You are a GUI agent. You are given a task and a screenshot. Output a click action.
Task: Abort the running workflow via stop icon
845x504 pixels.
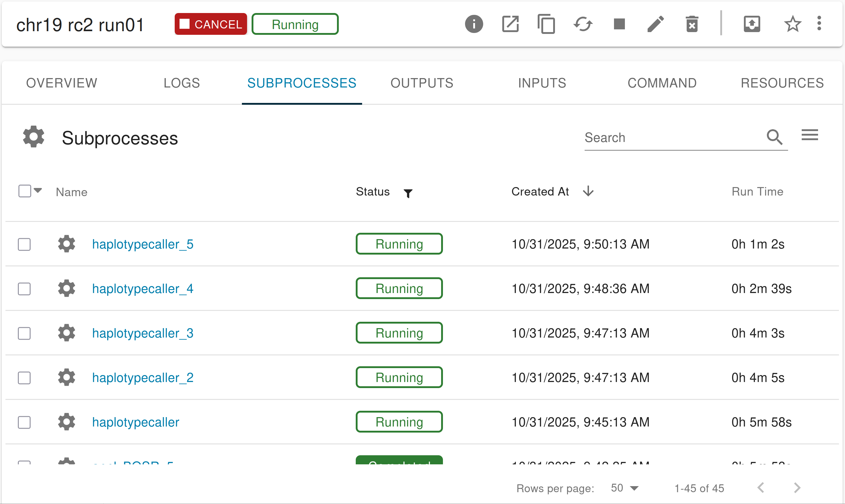(x=619, y=24)
